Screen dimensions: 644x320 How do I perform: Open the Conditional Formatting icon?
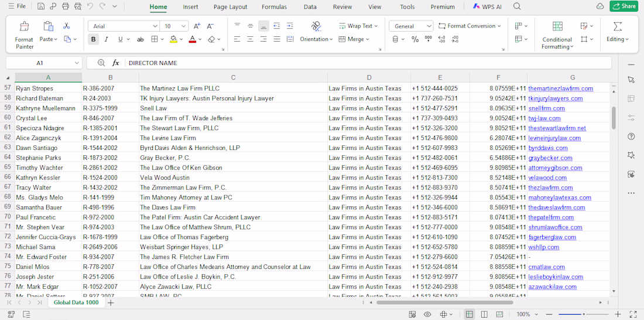pyautogui.click(x=557, y=26)
